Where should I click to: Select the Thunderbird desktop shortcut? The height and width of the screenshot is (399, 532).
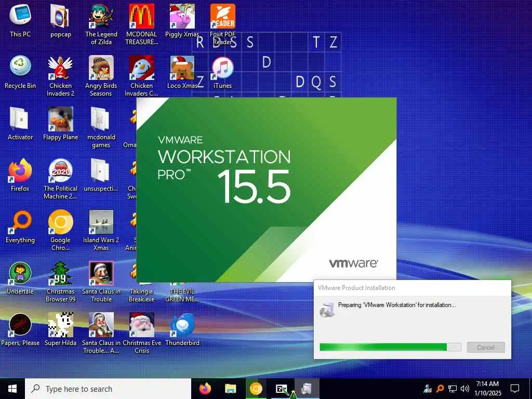(182, 330)
